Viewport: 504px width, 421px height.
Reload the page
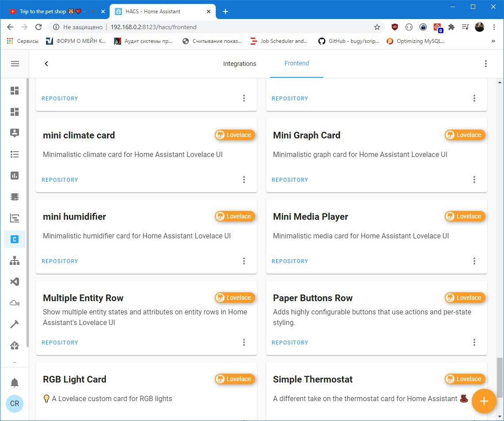click(38, 27)
